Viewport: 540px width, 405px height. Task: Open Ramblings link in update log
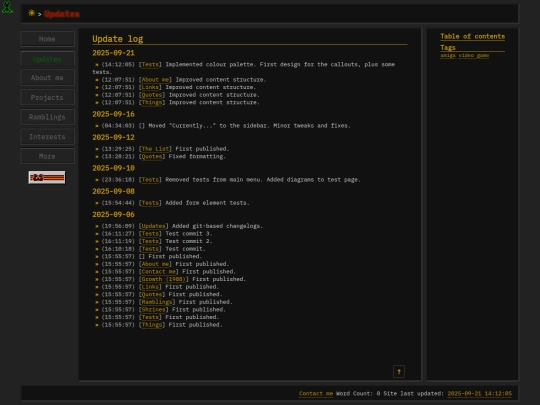157,302
